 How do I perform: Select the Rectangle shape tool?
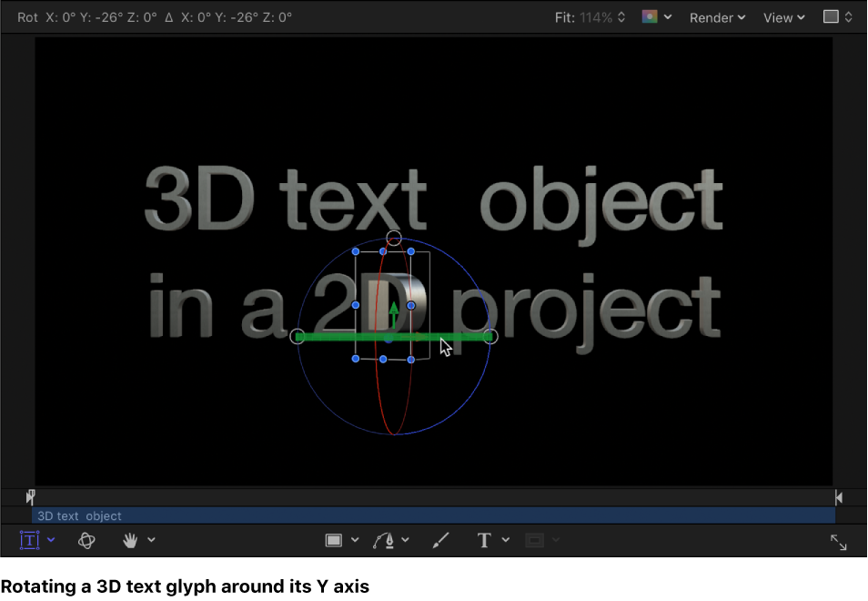pyautogui.click(x=335, y=540)
